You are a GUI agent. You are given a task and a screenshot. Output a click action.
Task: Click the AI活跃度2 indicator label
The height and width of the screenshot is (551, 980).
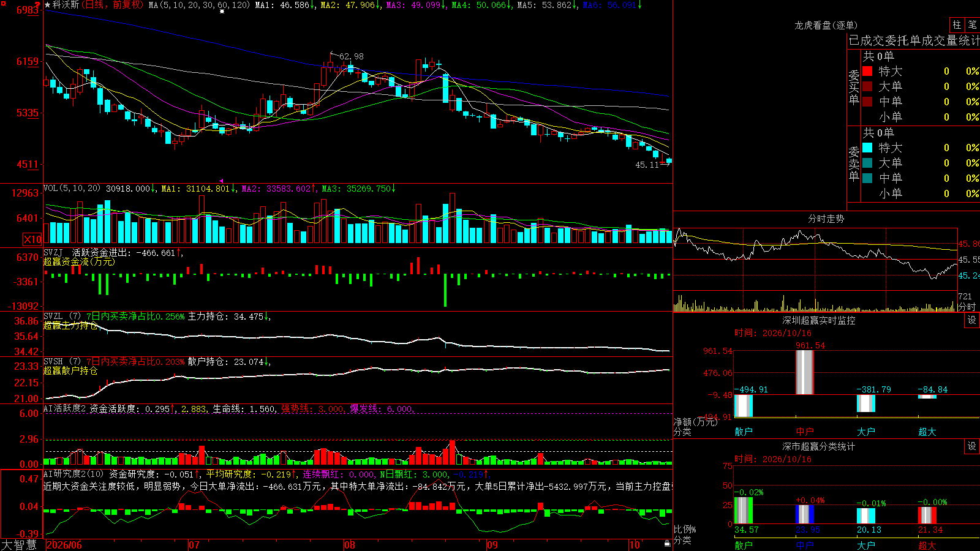coord(65,408)
